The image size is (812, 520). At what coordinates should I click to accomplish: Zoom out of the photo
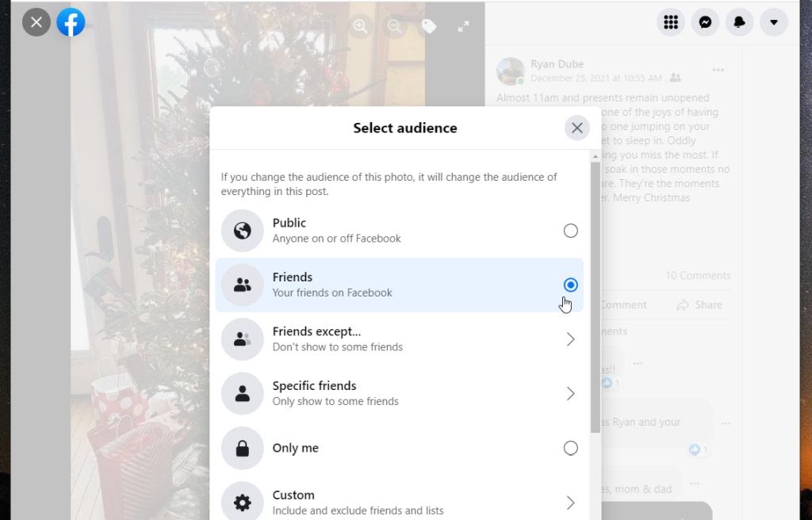(395, 26)
